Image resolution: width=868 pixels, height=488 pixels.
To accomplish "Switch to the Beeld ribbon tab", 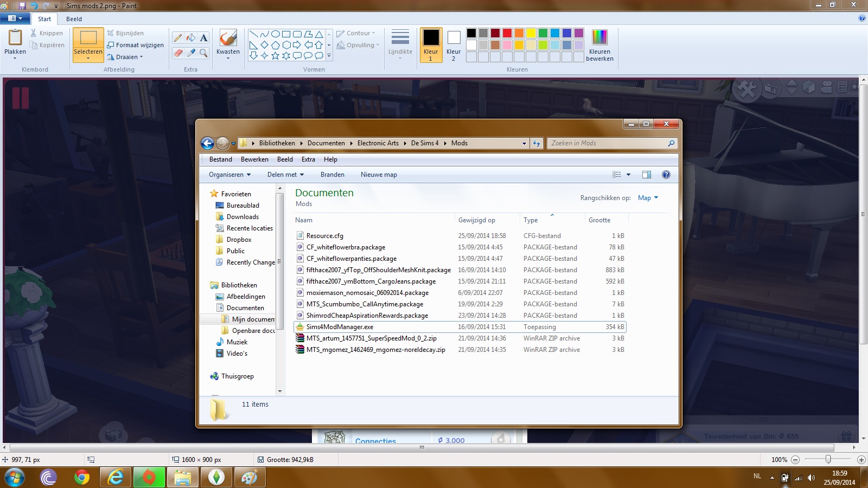I will (74, 19).
